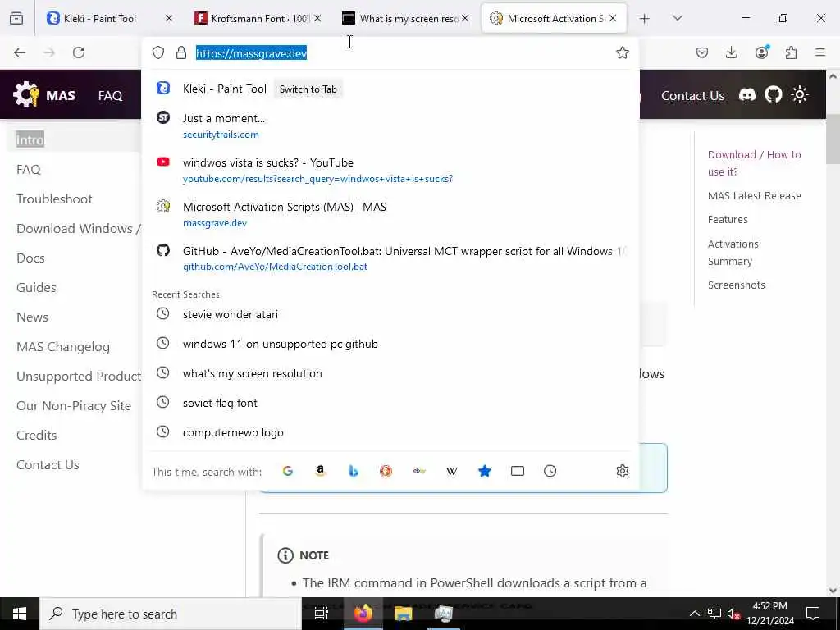840x630 pixels.
Task: Select recent search stevie wonder atari
Action: click(391, 314)
